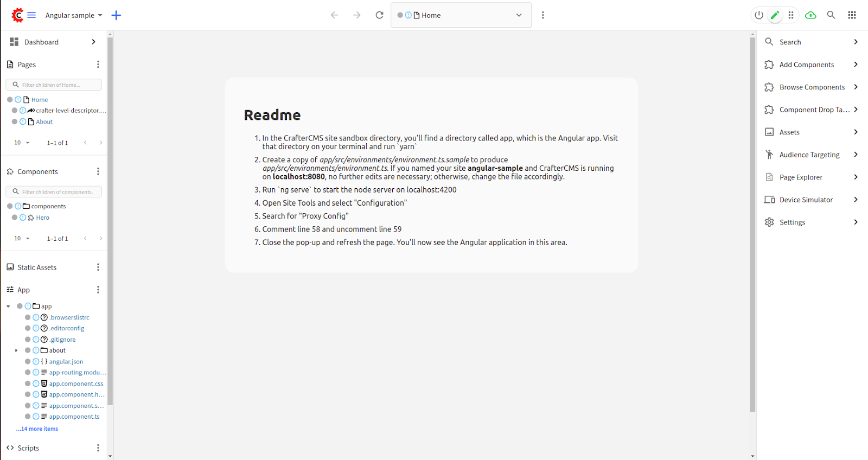The height and width of the screenshot is (460, 868).
Task: Open the About page in Pages tree
Action: pos(44,122)
